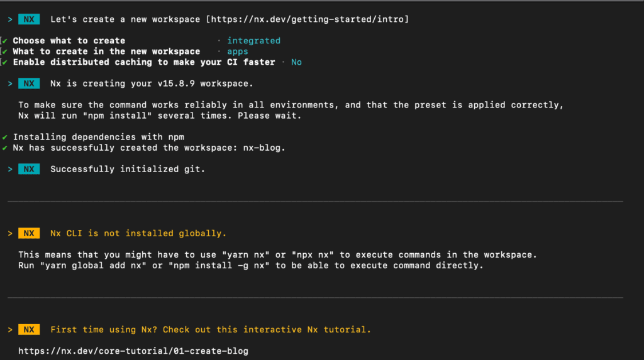Click the green checkmark next to "Nx has successfully created the workspace"
Viewport: 644px width, 360px height.
click(x=4, y=148)
